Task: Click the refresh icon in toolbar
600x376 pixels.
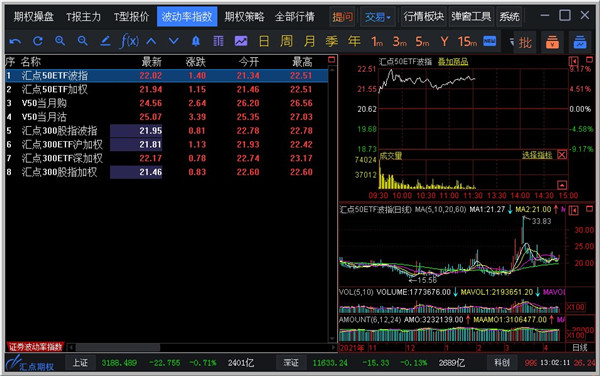Action: (38, 41)
